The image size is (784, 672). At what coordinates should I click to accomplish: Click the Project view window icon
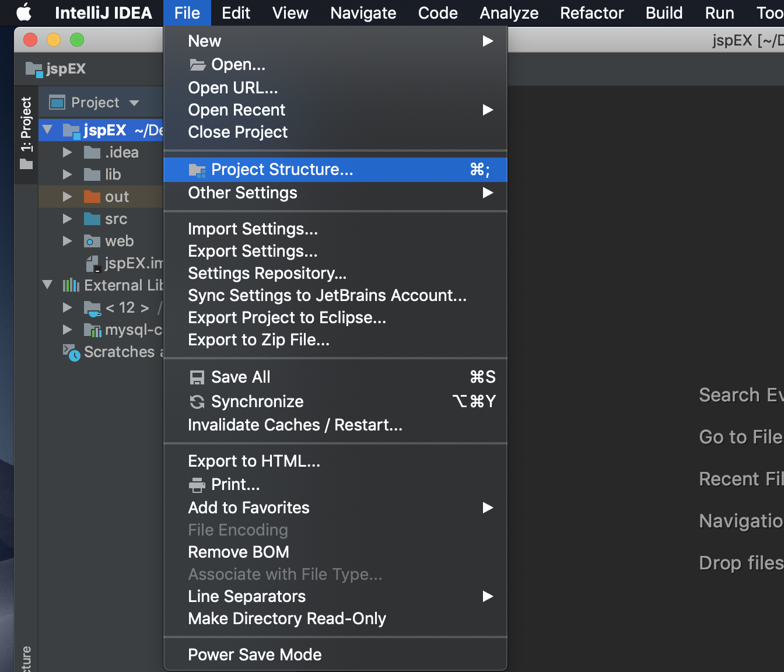pos(57,103)
